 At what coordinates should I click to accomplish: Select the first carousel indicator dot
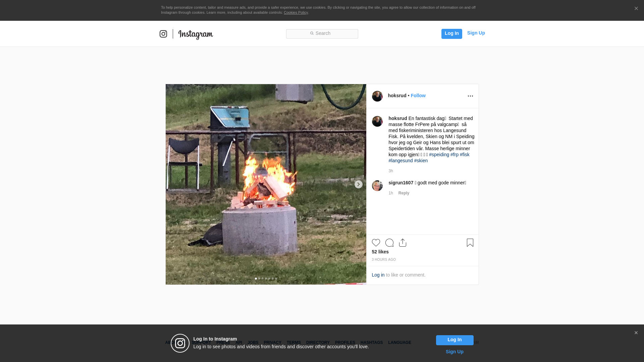(256, 279)
